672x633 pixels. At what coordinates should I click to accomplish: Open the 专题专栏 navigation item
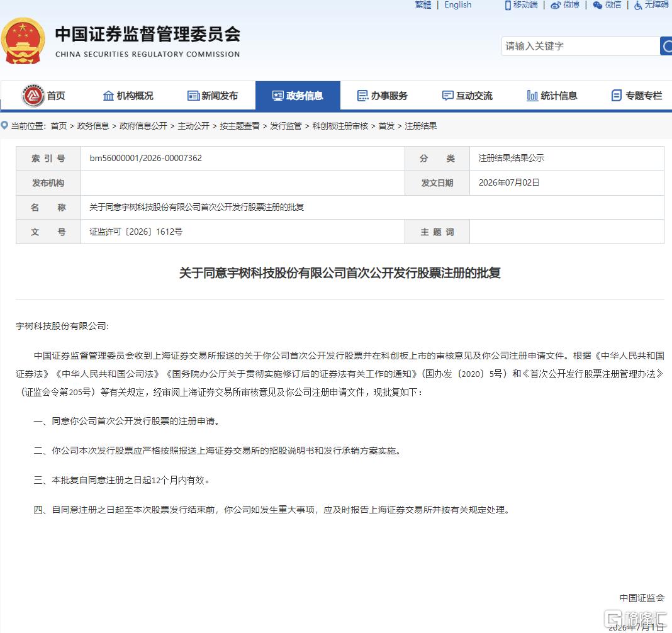pyautogui.click(x=637, y=96)
